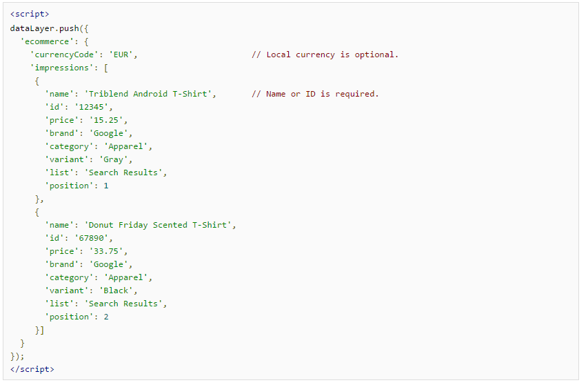Screen dimensions: 588x385
Task: Click the closing }); line
Action: point(17,356)
